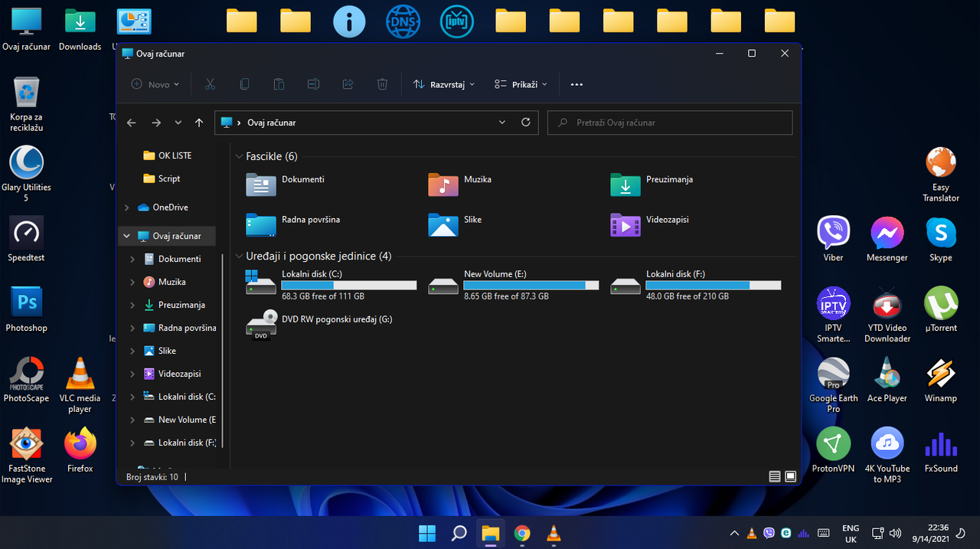Open Glary Utilities 5 desktop icon

pyautogui.click(x=26, y=174)
